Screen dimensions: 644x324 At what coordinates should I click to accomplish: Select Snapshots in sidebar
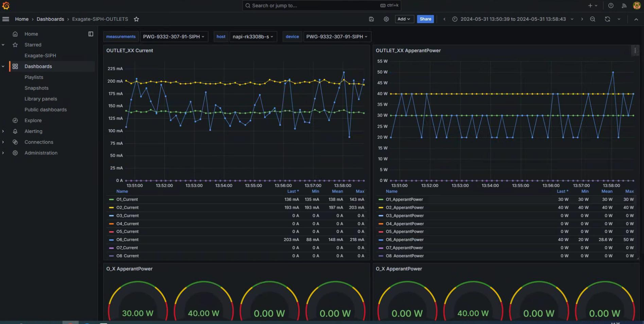click(x=36, y=88)
